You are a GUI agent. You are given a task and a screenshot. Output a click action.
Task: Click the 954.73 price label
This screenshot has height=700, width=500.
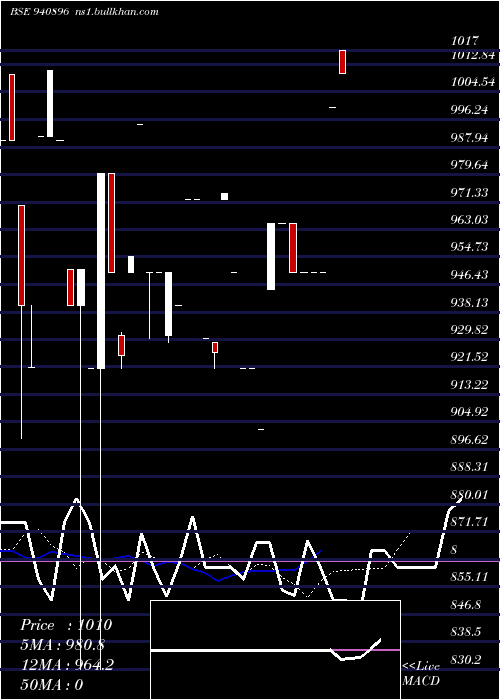tap(469, 247)
